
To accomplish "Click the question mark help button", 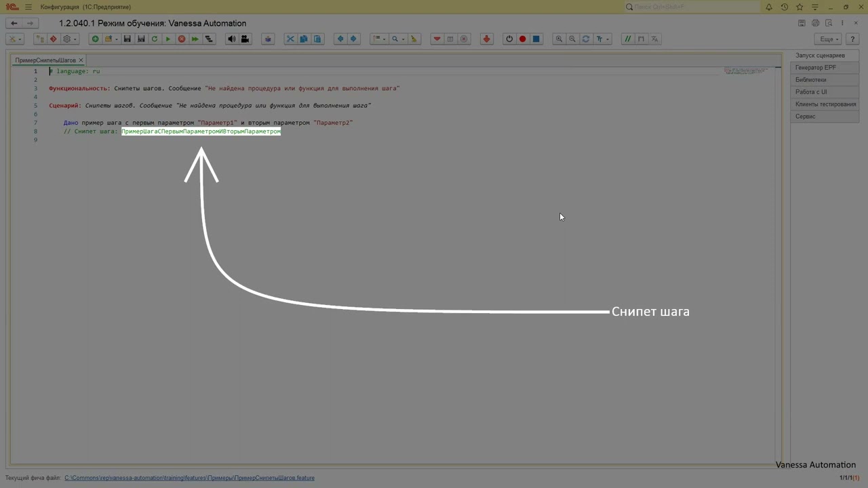I will tap(852, 39).
